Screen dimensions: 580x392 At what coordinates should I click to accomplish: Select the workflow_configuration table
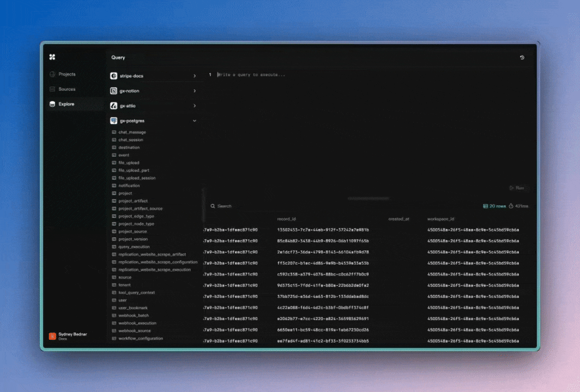pyautogui.click(x=141, y=339)
